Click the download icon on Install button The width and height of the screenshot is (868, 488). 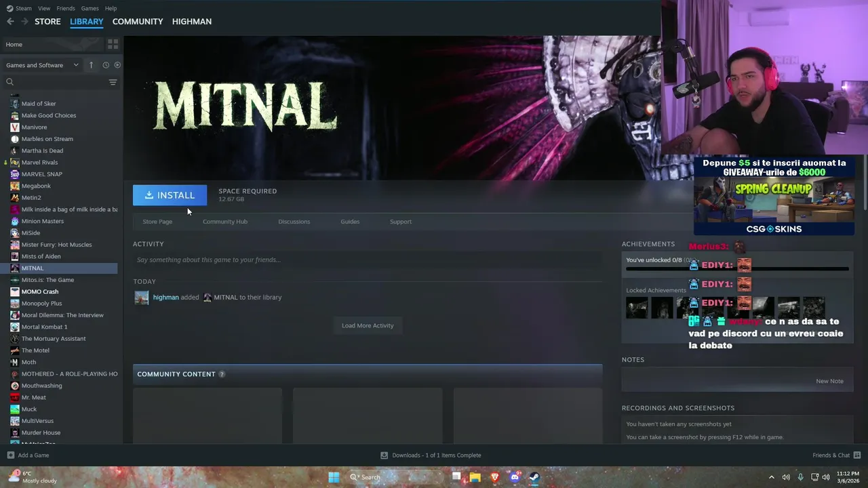click(x=149, y=195)
